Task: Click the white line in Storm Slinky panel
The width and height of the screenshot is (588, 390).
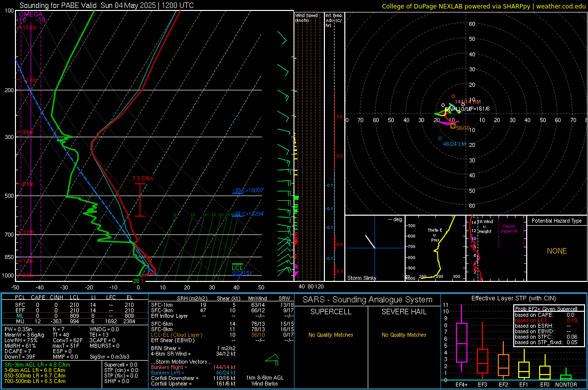Action: (370, 242)
